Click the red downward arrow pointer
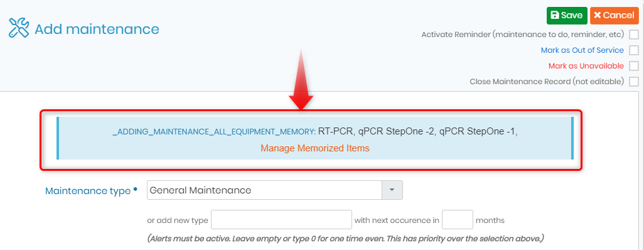Screen dimensions: 644x250 301,79
